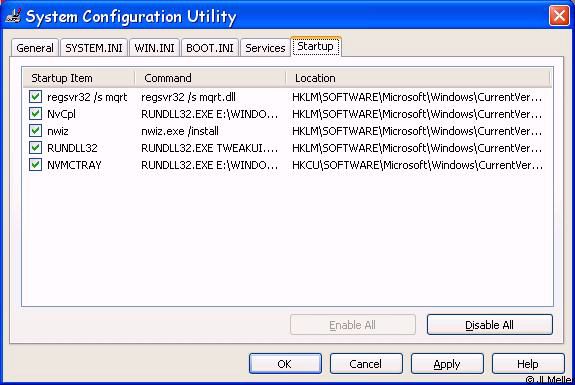Open Help for this dialog

point(528,364)
